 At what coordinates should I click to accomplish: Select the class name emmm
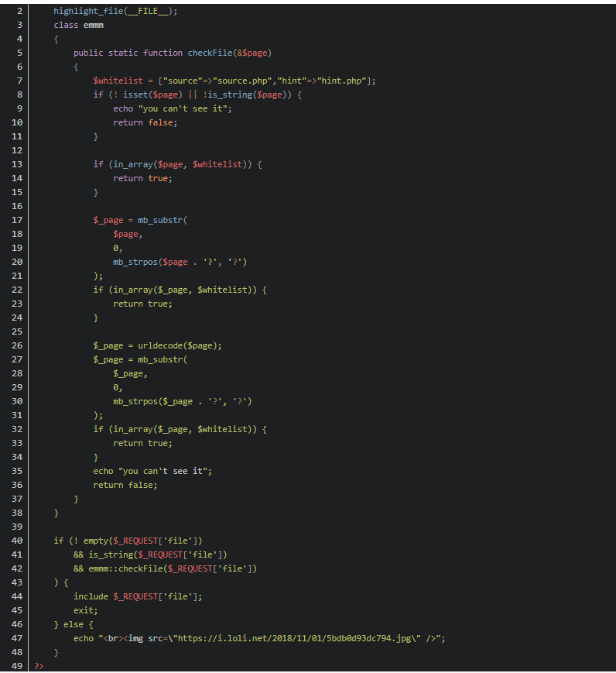94,25
